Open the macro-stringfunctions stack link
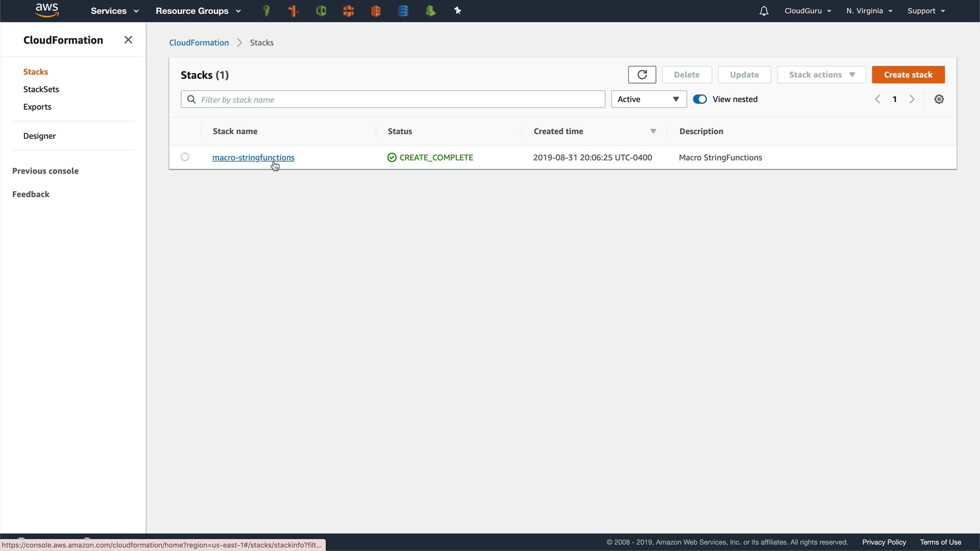This screenshot has height=551, width=980. (x=253, y=158)
